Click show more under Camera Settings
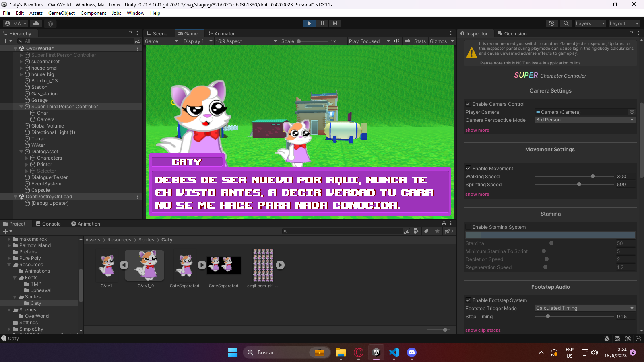Image resolution: width=644 pixels, height=362 pixels. click(x=477, y=130)
